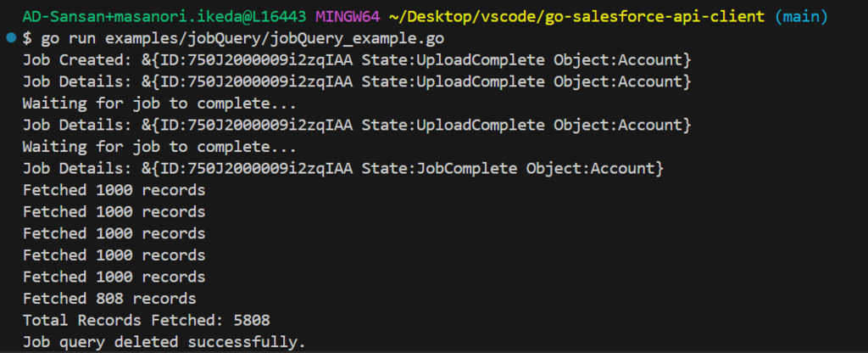The image size is (868, 353).
Task: Click the dollar sign prompt symbol
Action: pos(27,39)
